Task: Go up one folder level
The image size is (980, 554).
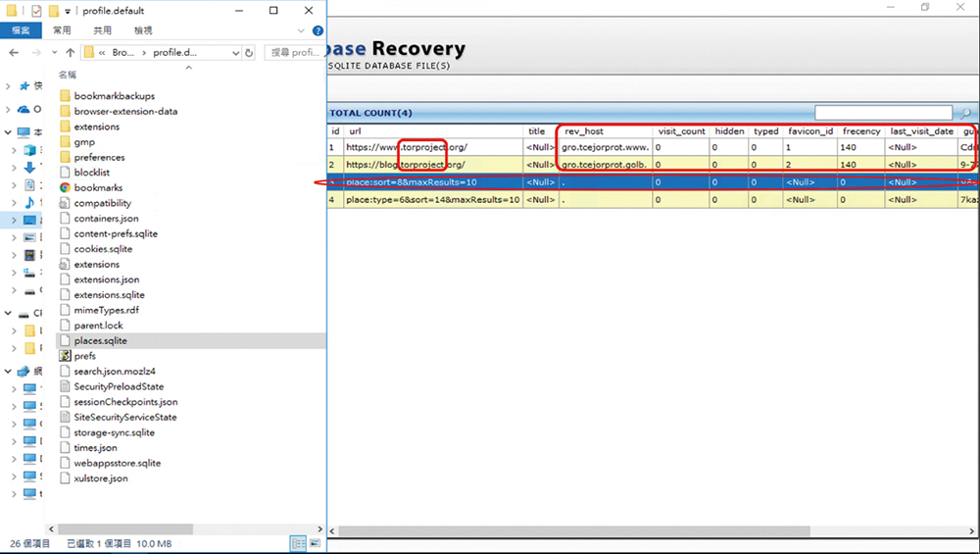Action: 70,53
